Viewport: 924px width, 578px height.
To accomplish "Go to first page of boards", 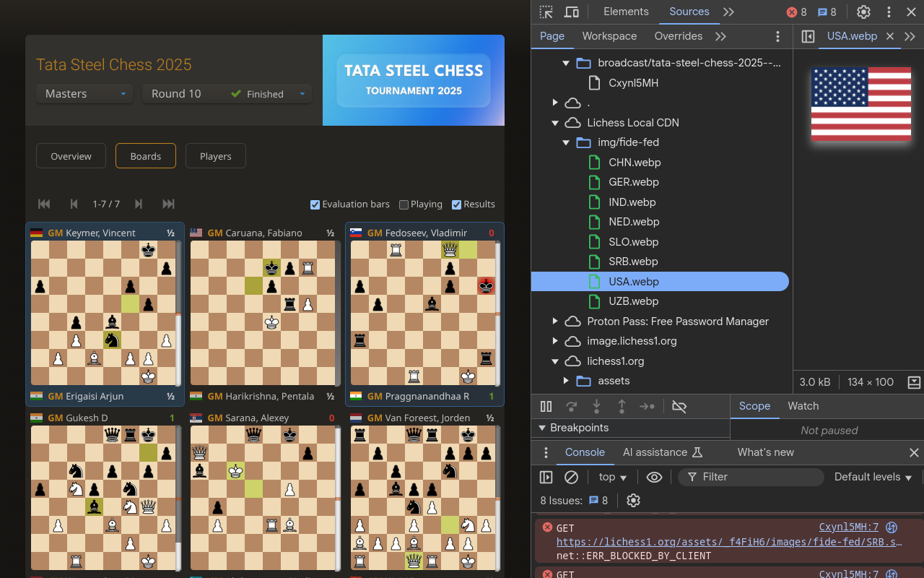I will coord(44,204).
